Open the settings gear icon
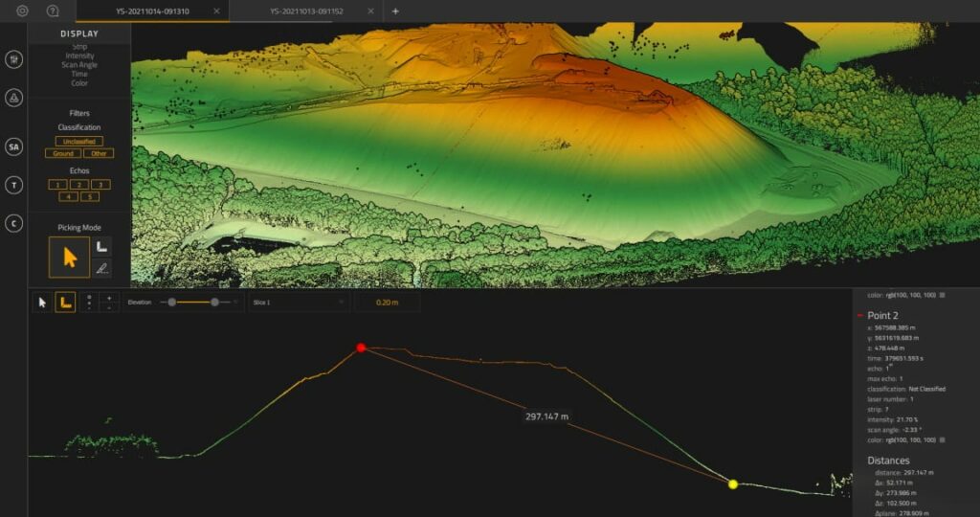The image size is (980, 517). point(23,11)
